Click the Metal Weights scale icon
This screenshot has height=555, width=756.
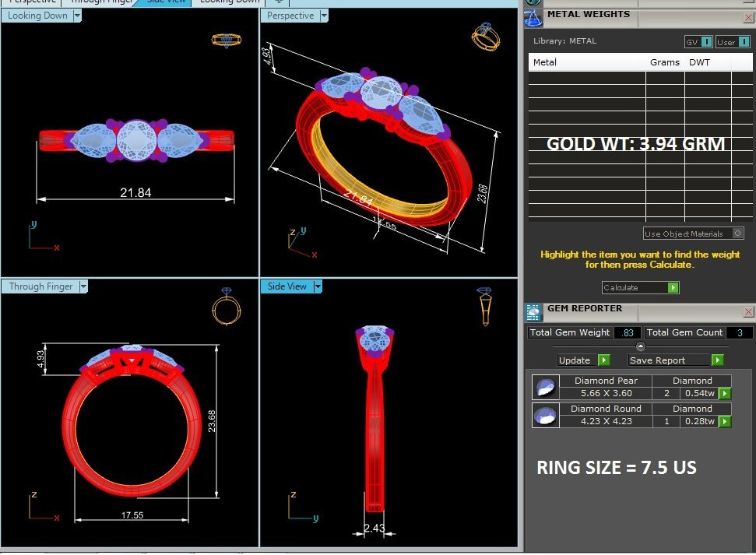pyautogui.click(x=533, y=19)
